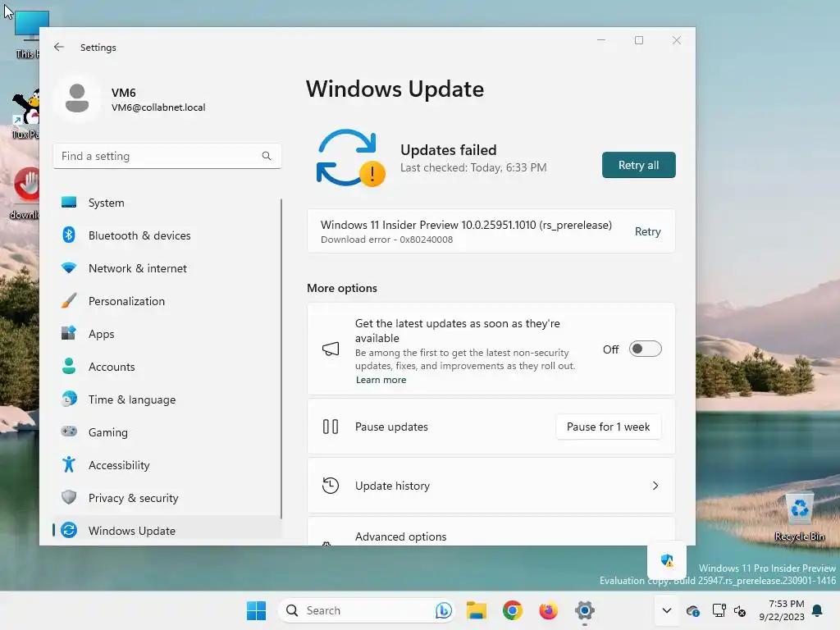Image resolution: width=840 pixels, height=630 pixels.
Task: Open the Windows Start menu
Action: click(256, 610)
